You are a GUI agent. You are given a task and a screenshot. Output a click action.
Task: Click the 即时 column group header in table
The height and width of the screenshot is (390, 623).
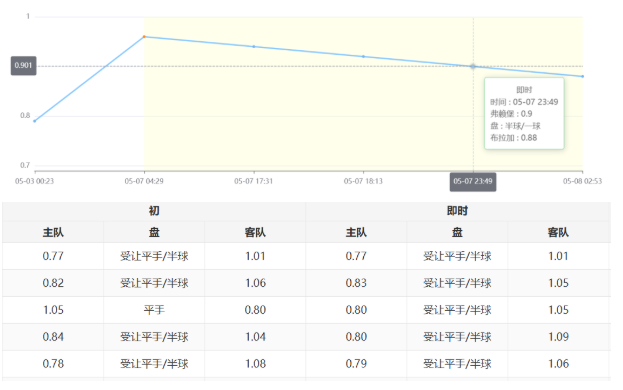pyautogui.click(x=457, y=211)
